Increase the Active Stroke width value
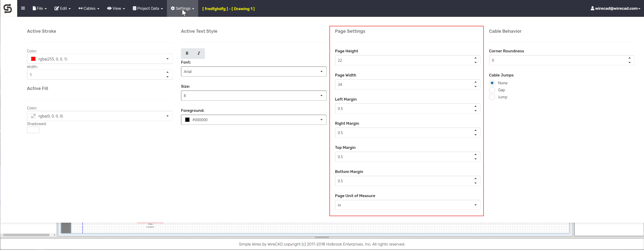 (x=168, y=72)
